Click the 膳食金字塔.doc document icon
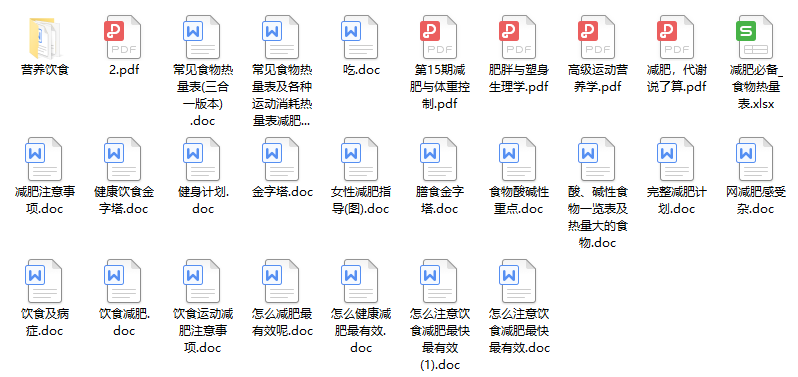Screen dimensions: 798x377 click(439, 159)
